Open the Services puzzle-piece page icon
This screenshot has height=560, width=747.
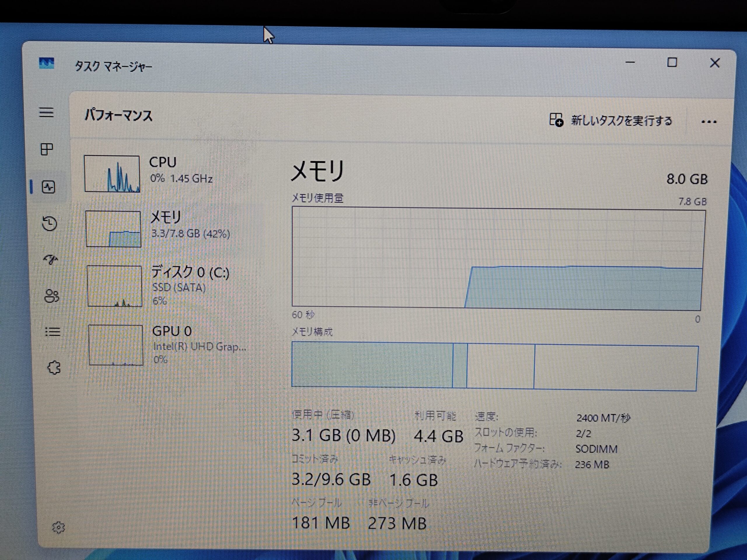[54, 367]
